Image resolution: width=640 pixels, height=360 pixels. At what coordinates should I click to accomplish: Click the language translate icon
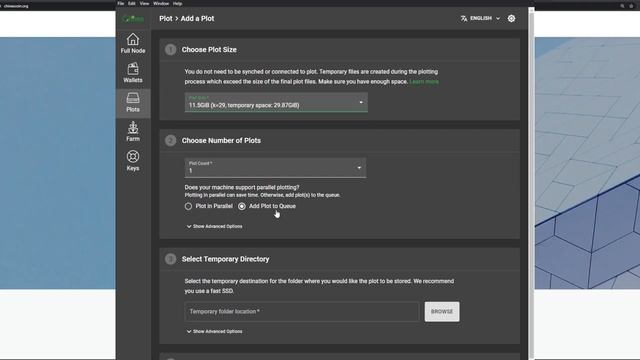(x=464, y=18)
